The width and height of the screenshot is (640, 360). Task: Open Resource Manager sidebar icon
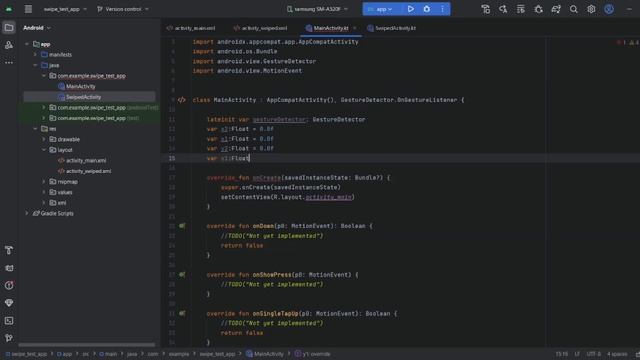(9, 45)
